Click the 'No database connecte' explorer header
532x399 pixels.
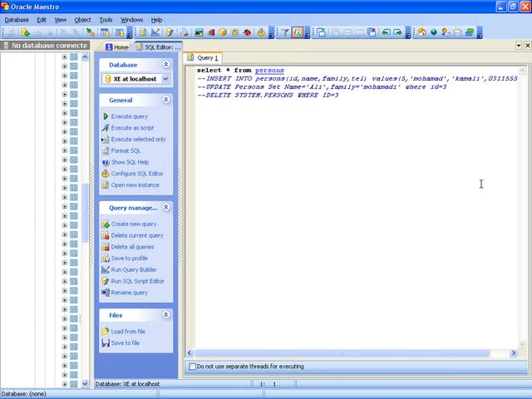coord(45,45)
